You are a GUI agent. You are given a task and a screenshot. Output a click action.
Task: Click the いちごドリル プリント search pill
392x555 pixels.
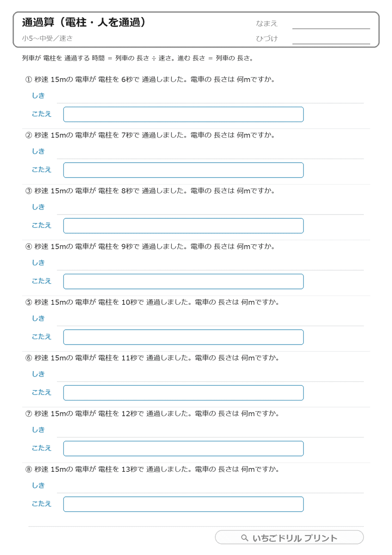coord(289,537)
